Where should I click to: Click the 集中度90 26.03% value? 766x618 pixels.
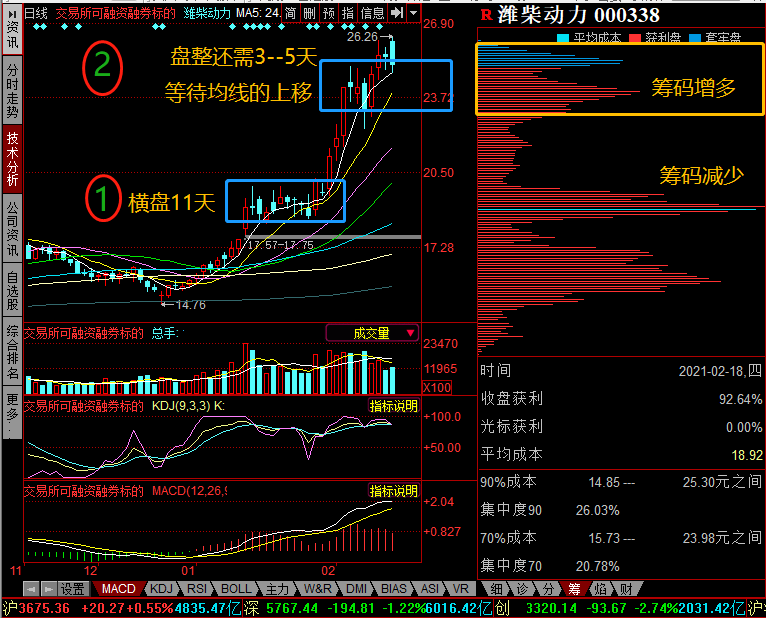(x=597, y=510)
